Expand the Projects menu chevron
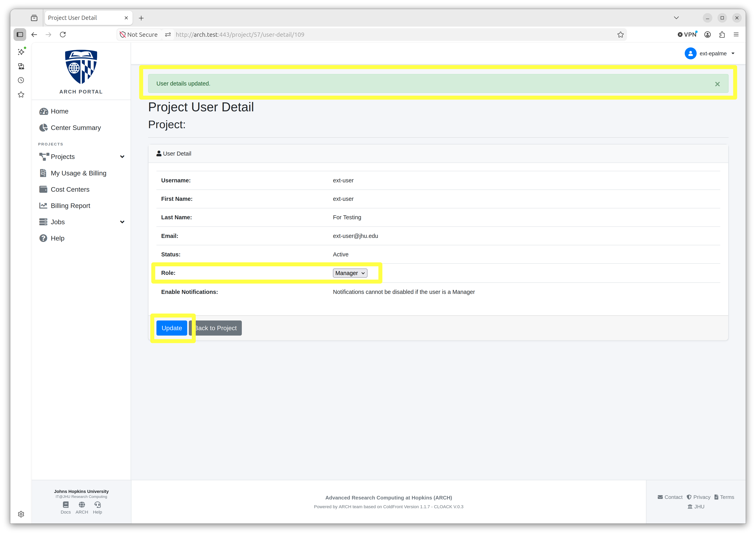The image size is (756, 535). [122, 157]
